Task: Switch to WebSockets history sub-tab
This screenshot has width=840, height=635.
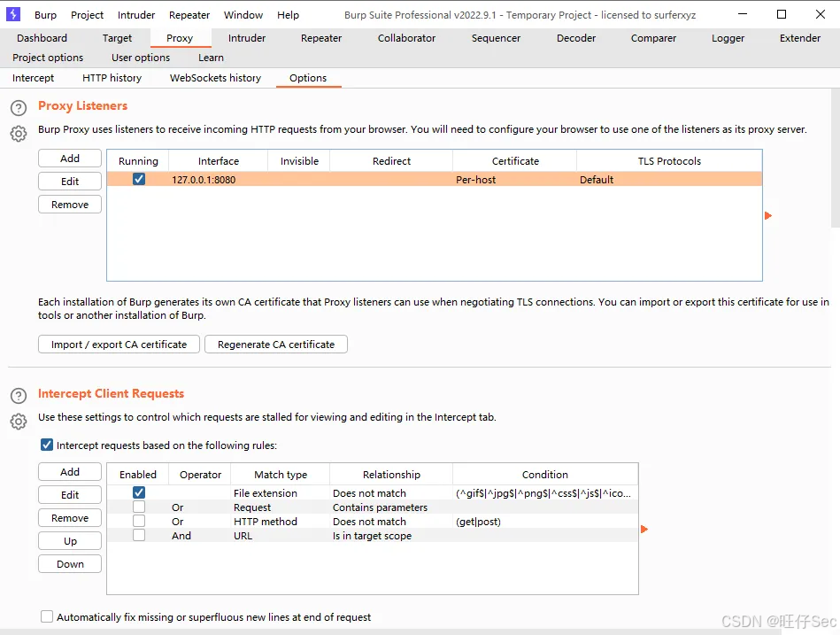Action: [x=215, y=78]
